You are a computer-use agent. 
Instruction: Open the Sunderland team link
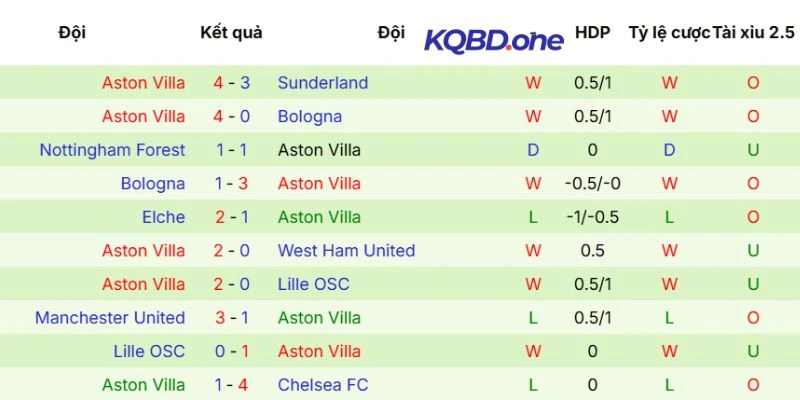(323, 83)
